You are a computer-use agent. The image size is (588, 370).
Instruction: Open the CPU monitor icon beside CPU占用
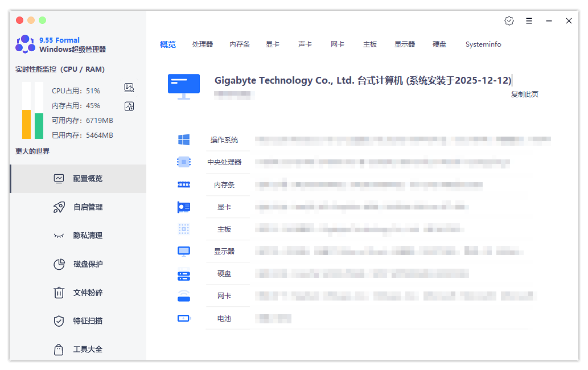tap(129, 88)
